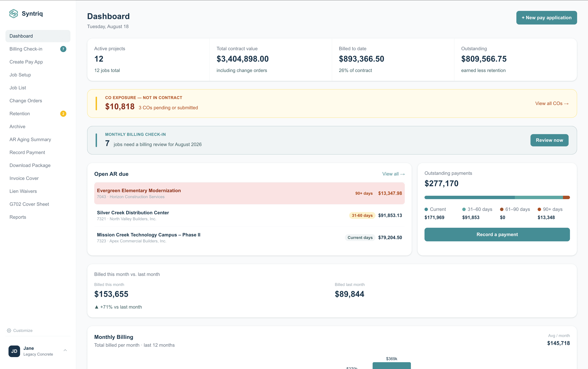Click the Billing Check-in badge showing 7

(63, 49)
